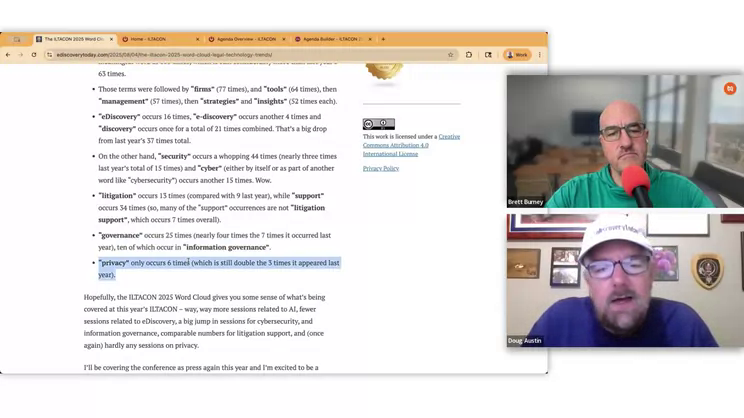The height and width of the screenshot is (418, 744).
Task: Click the gold award badge image
Action: (x=384, y=71)
